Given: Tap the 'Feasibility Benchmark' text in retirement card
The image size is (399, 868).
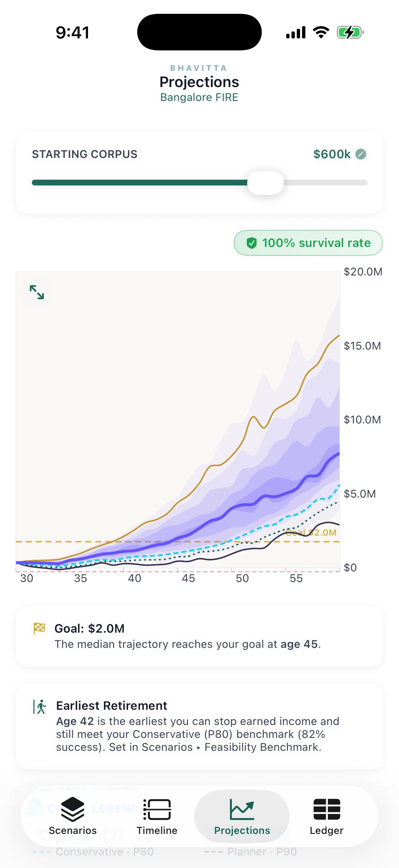Looking at the screenshot, I should (x=262, y=747).
